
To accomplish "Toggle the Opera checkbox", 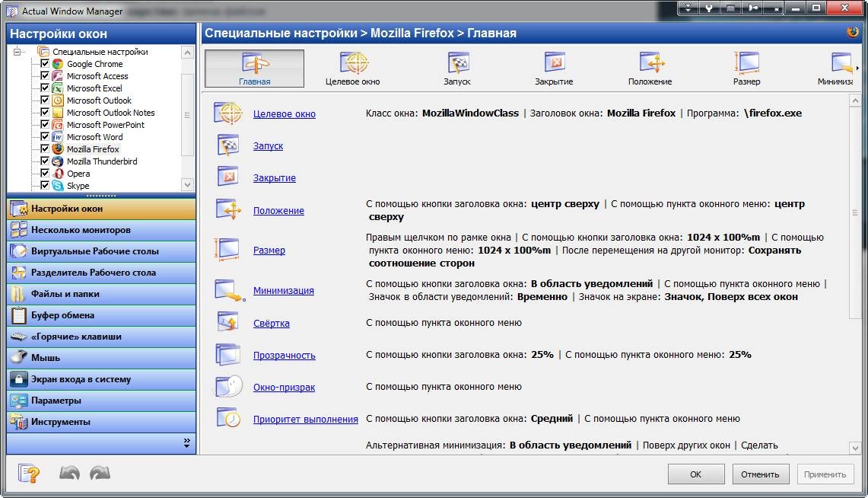I will 45,173.
